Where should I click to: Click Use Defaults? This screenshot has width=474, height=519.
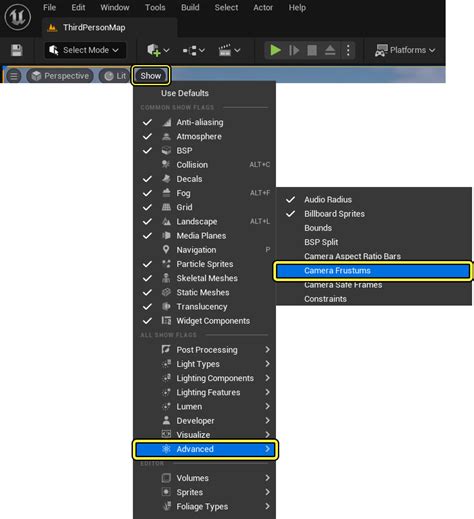[204, 93]
